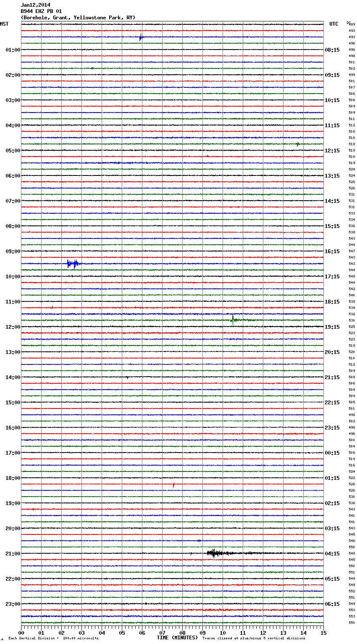Click the MST timezone header
The width and height of the screenshot is (357, 644).
(4, 24)
